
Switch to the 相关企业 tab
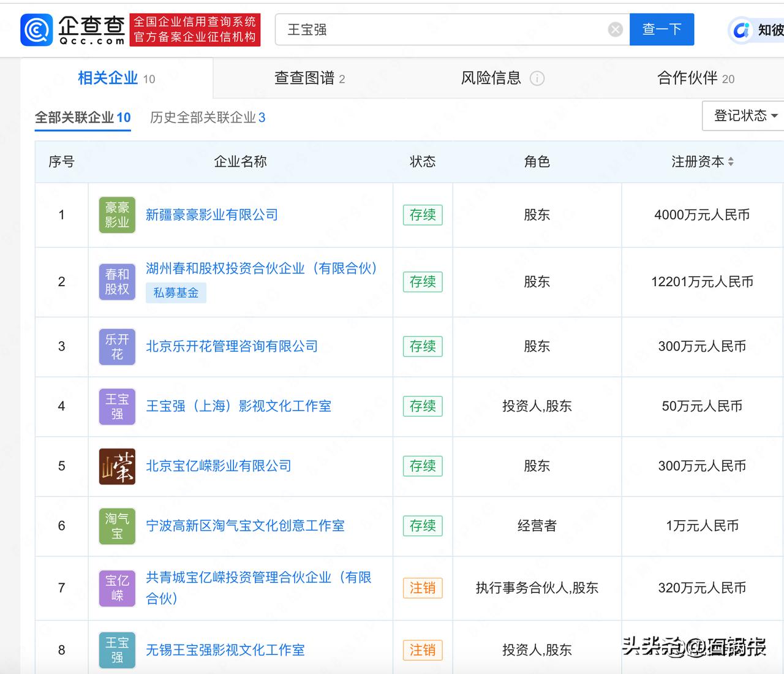point(116,78)
